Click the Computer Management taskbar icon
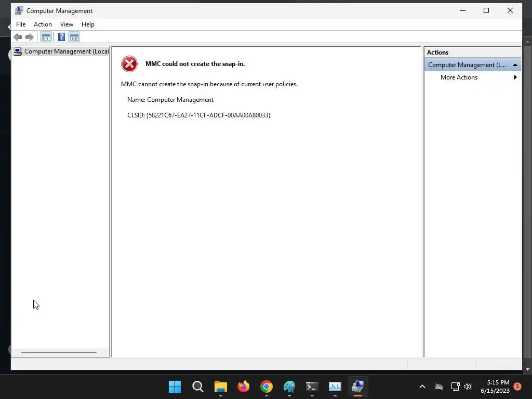This screenshot has width=532, height=399. tap(357, 387)
